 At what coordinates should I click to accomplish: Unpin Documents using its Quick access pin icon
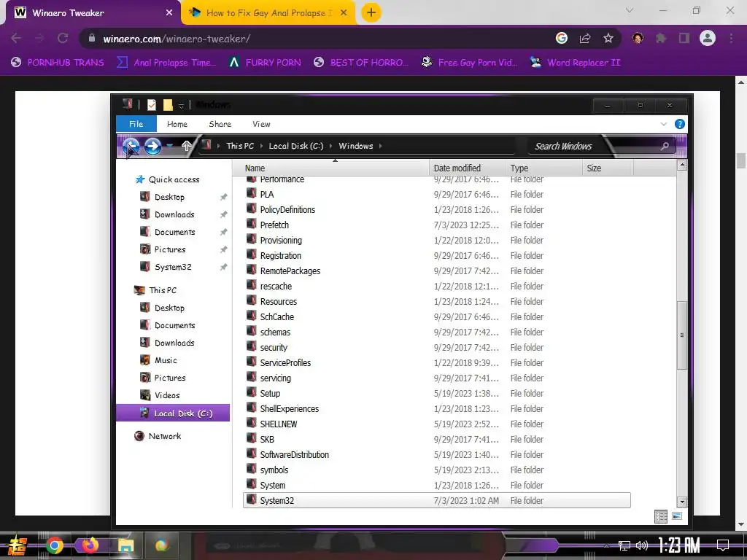(x=223, y=232)
